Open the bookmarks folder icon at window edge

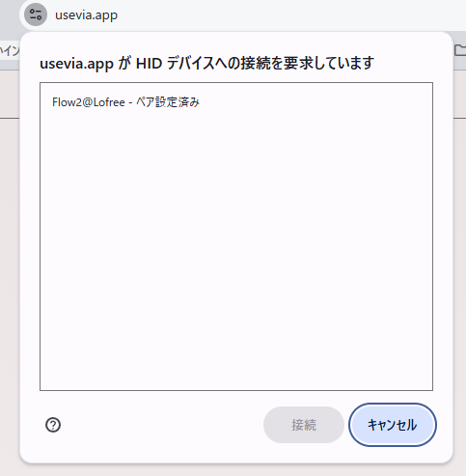(x=461, y=50)
